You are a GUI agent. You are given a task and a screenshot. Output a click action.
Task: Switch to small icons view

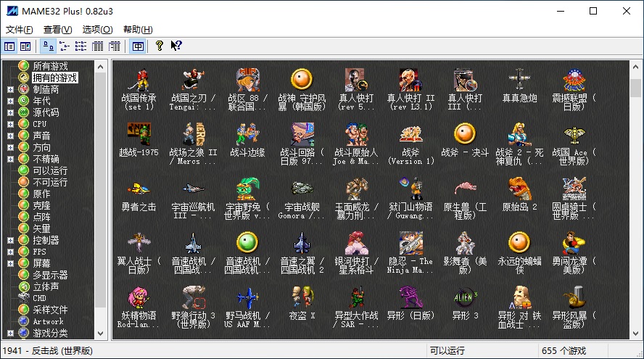pyautogui.click(x=65, y=46)
